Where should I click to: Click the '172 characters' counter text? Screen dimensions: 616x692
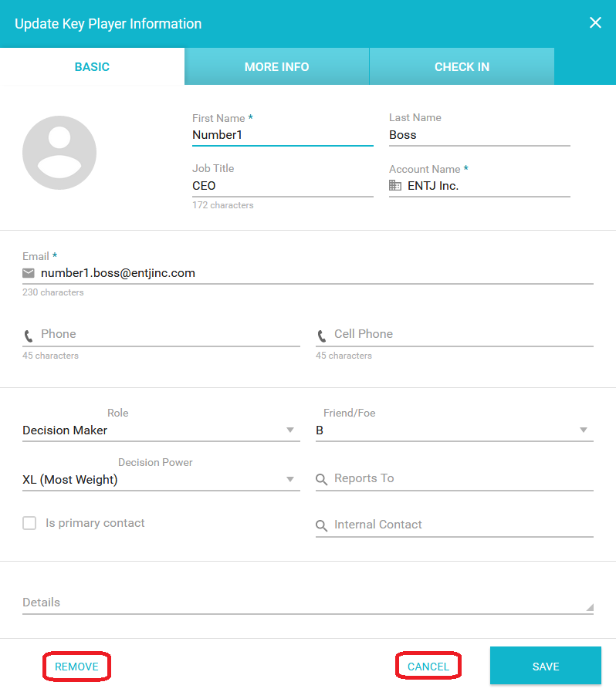(222, 205)
